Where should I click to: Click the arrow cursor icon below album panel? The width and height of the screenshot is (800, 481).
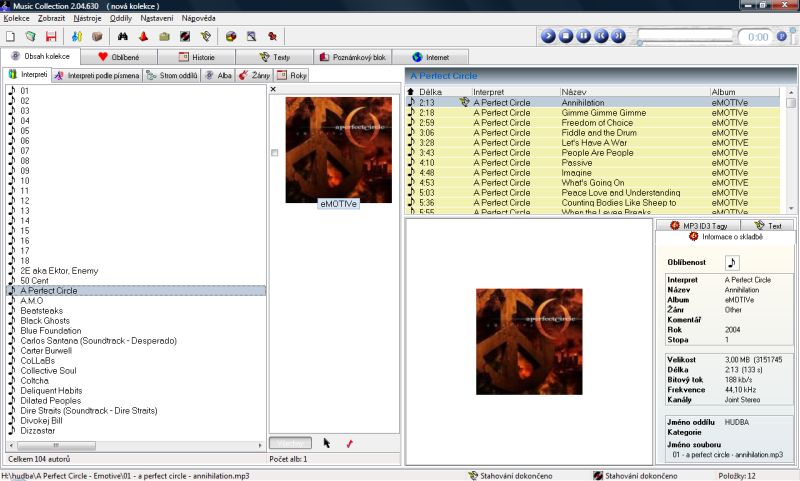click(x=327, y=443)
